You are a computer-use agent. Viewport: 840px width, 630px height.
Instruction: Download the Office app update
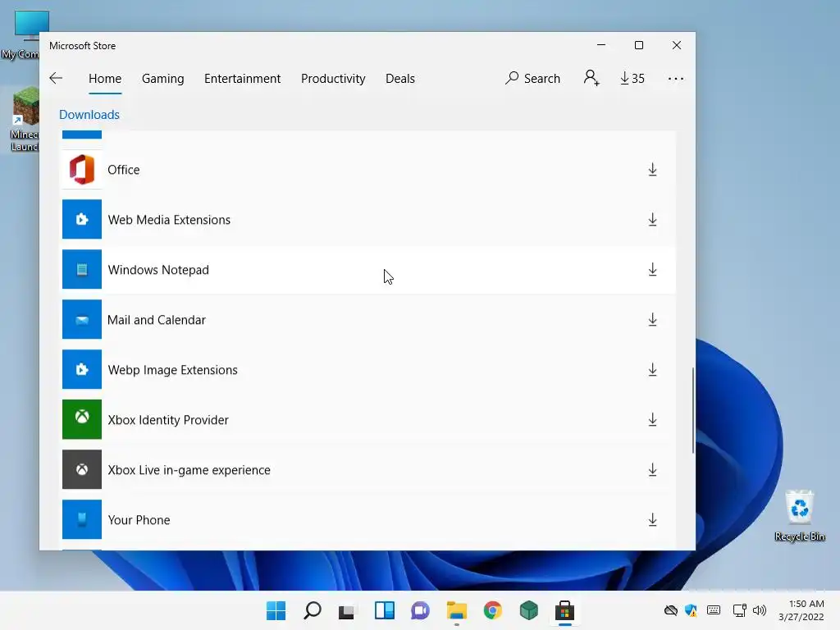tap(652, 170)
